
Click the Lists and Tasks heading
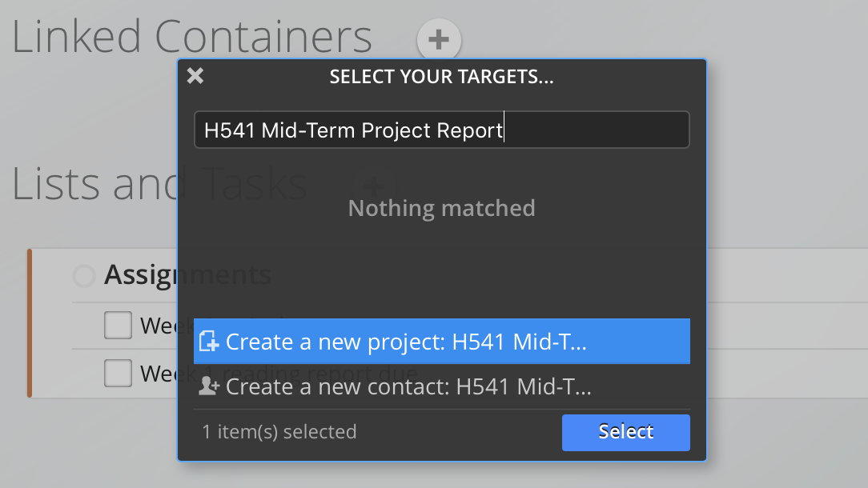pos(159,184)
